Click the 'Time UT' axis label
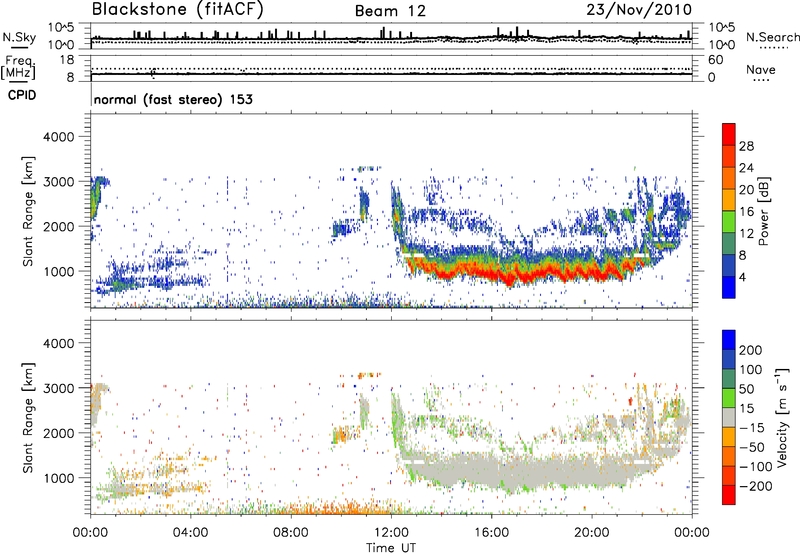Screen dimensions: 800x554 click(391, 548)
